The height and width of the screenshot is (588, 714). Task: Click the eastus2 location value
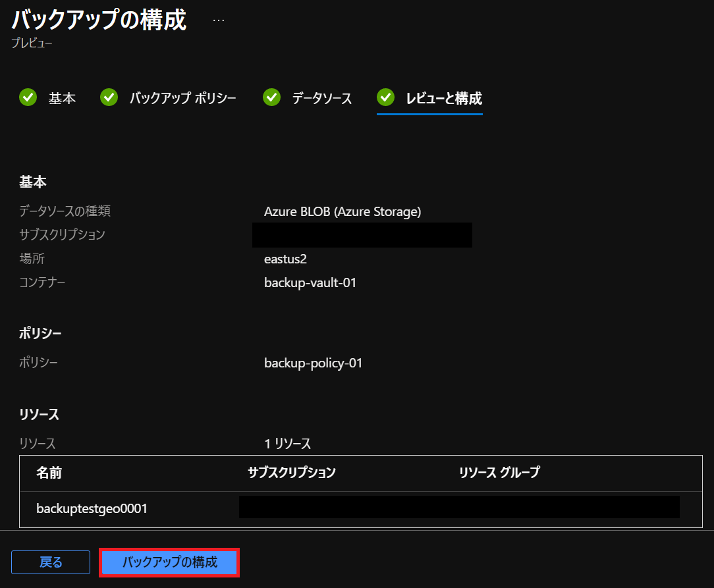pyautogui.click(x=285, y=259)
